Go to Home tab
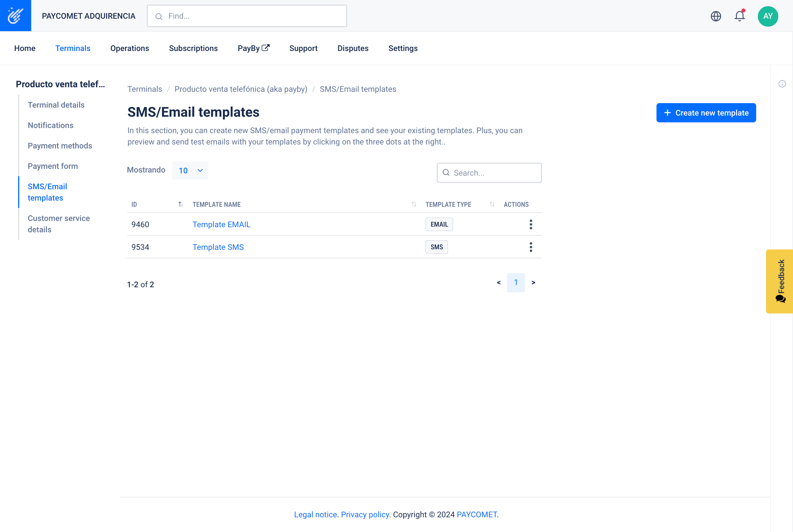The height and width of the screenshot is (532, 793). (x=25, y=48)
